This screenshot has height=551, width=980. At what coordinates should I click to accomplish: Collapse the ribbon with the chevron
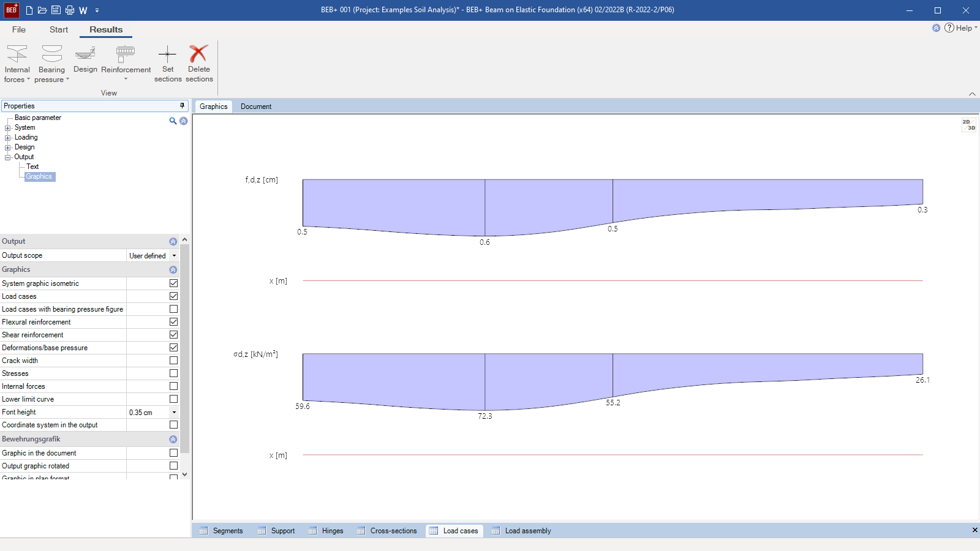[972, 94]
